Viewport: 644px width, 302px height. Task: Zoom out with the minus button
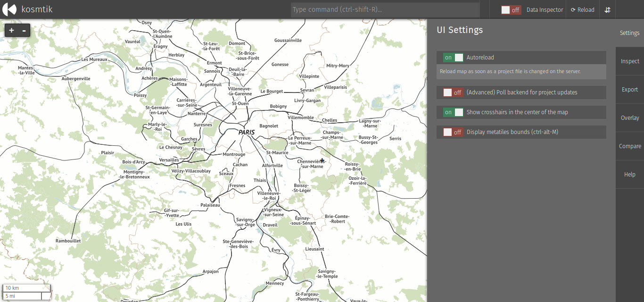tap(24, 31)
